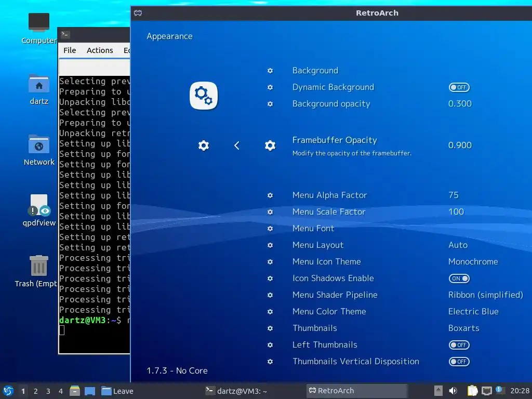Click the clock showing 20:28
The height and width of the screenshot is (399, 532).
[520, 391]
